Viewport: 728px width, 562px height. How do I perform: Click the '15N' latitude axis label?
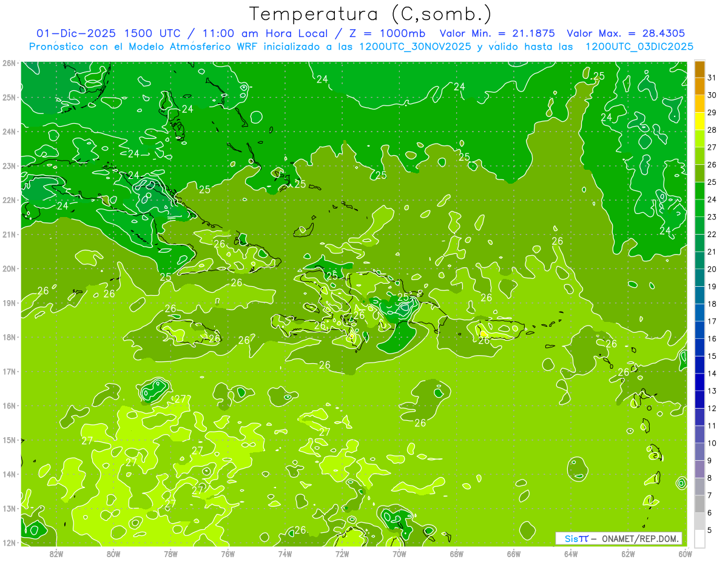pos(9,440)
